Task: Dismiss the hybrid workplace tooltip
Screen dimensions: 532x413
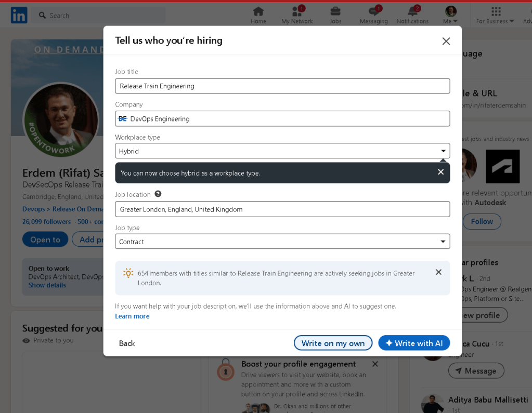Action: (x=440, y=172)
